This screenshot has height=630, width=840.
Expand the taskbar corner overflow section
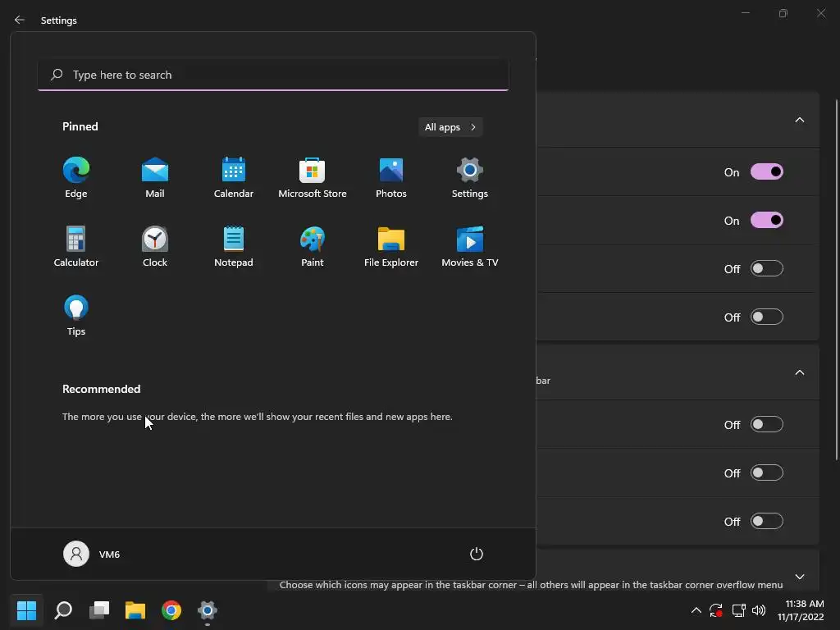(799, 577)
